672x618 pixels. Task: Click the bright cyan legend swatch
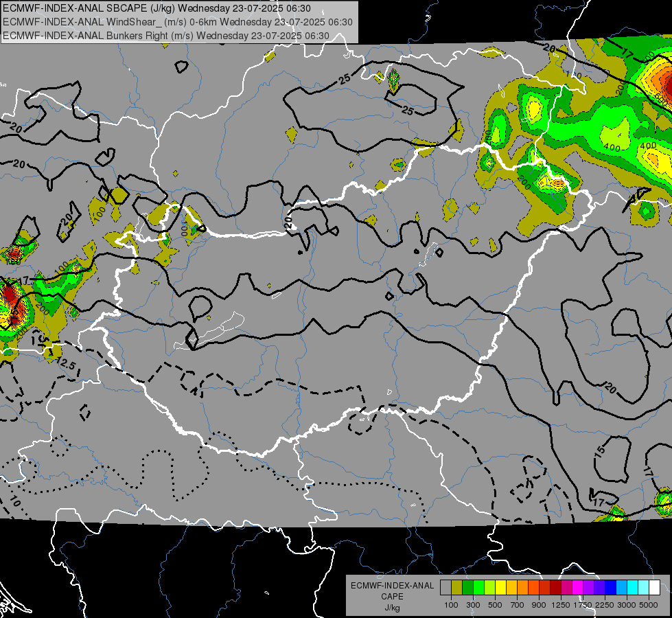click(633, 588)
